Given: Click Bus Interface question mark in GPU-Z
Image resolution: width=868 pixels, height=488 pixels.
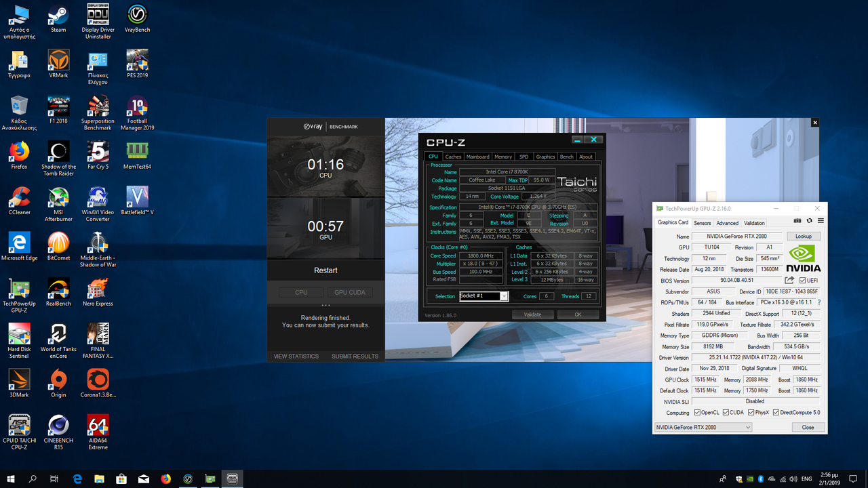Looking at the screenshot, I should tap(818, 302).
